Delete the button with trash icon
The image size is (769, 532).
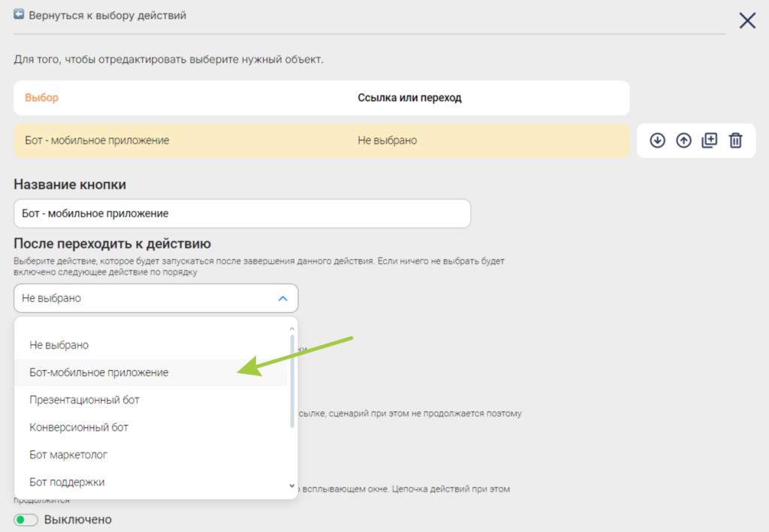point(736,140)
